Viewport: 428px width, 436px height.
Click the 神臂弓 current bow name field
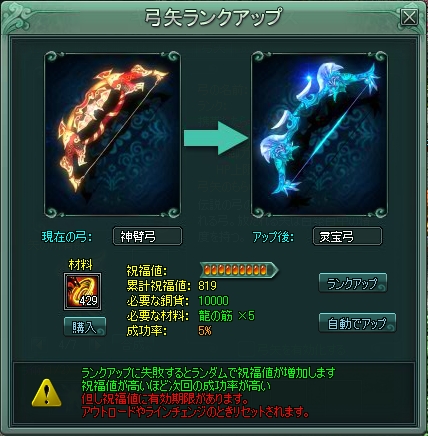click(x=147, y=236)
